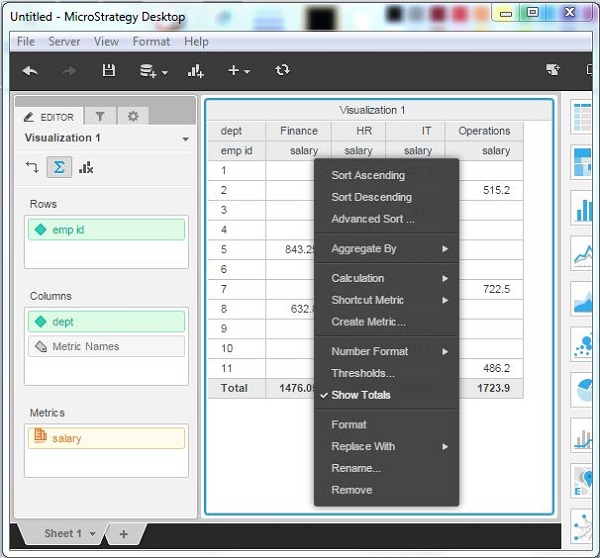Open the plus Insert dropdown arrow

coord(247,72)
